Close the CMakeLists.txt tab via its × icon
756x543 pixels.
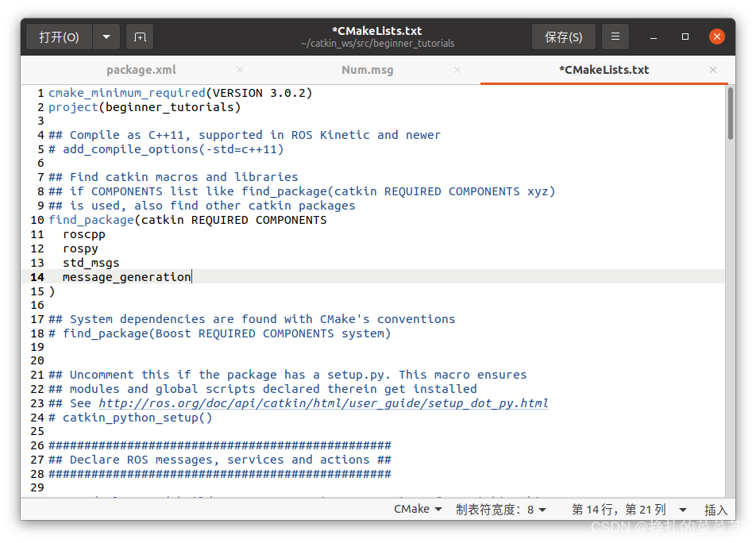click(x=713, y=70)
